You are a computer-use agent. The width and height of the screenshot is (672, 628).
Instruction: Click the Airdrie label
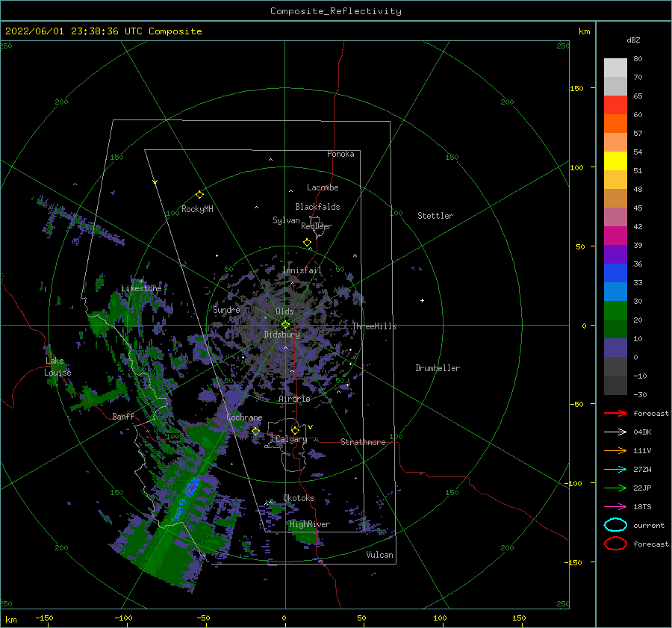[294, 399]
